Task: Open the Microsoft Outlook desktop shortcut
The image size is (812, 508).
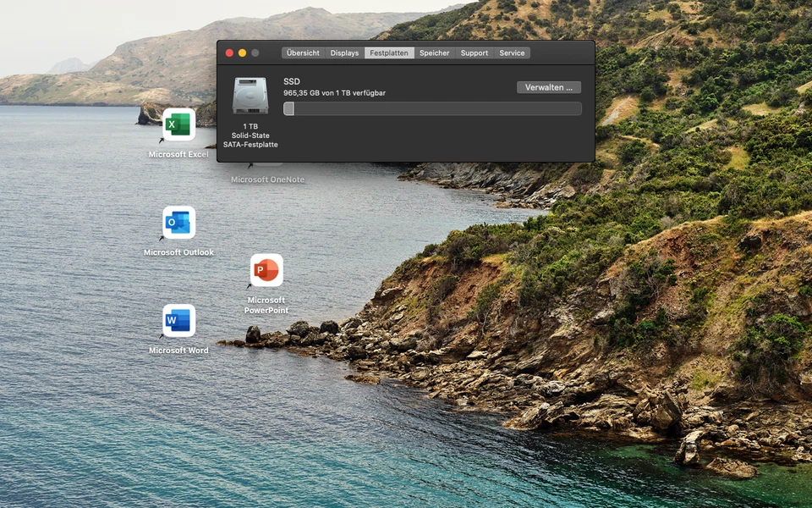Action: coord(178,223)
